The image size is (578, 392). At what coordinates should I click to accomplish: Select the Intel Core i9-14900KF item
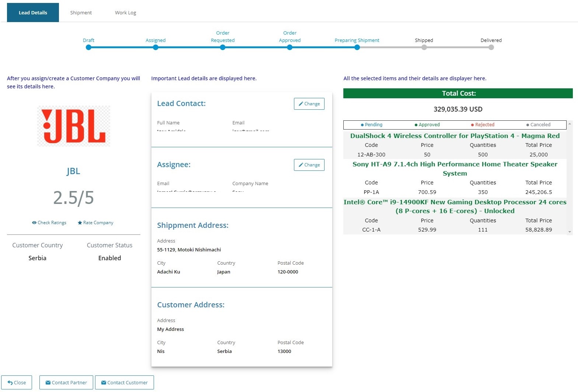click(455, 206)
